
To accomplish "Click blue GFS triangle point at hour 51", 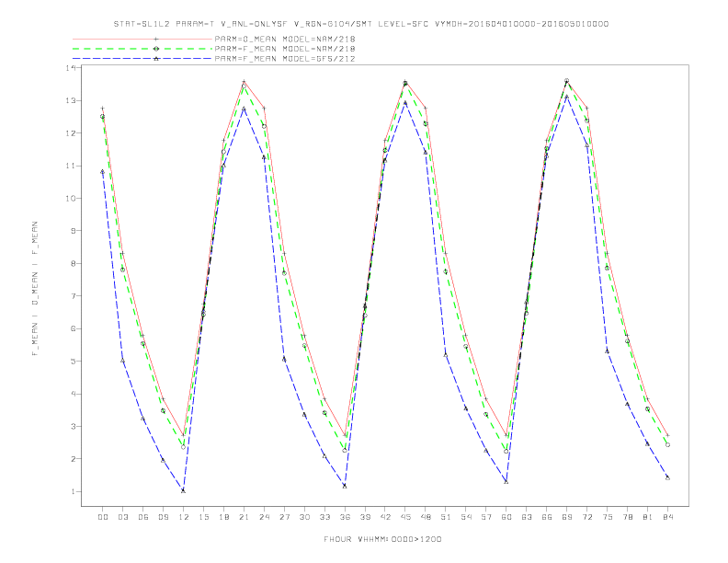I will [x=445, y=355].
